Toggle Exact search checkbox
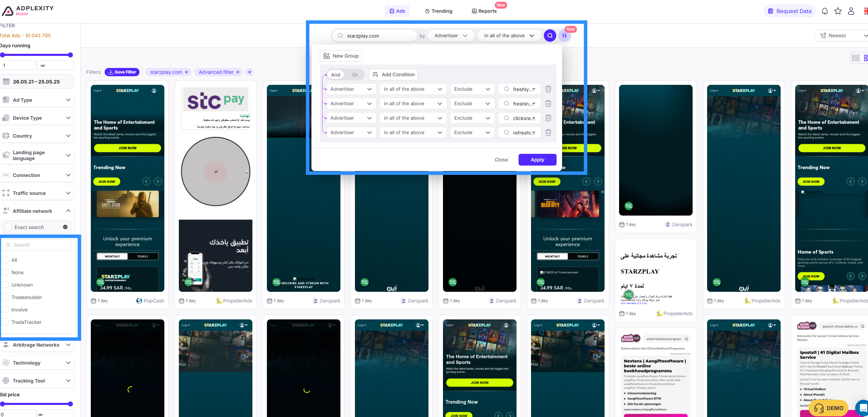Screen dimensions: 868x417 point(9,227)
